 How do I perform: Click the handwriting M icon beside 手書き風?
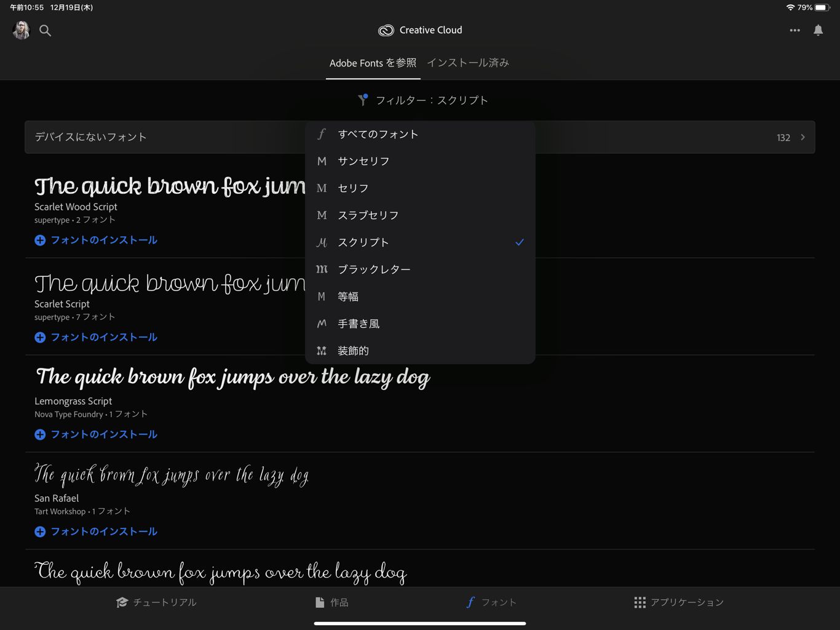pyautogui.click(x=322, y=324)
